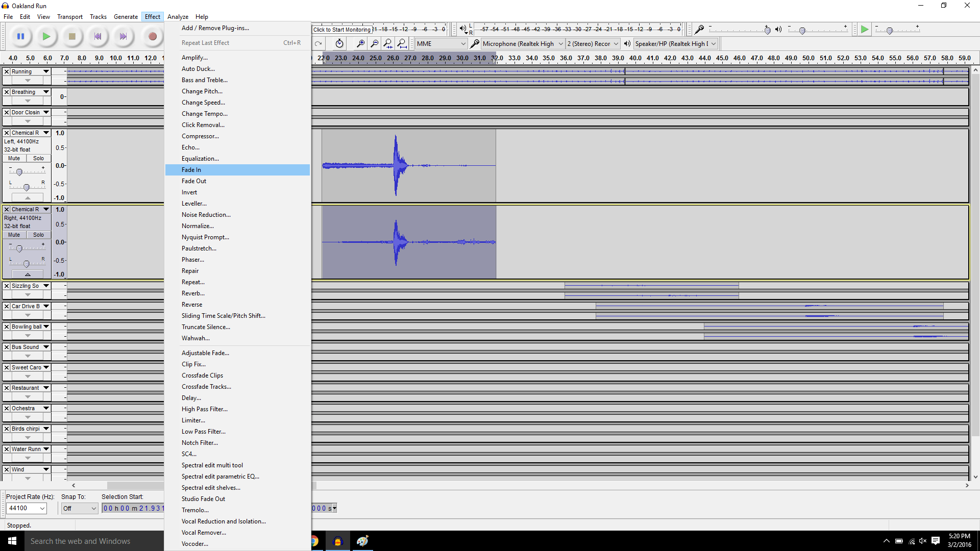Close the Breathing track with X

pos(7,92)
